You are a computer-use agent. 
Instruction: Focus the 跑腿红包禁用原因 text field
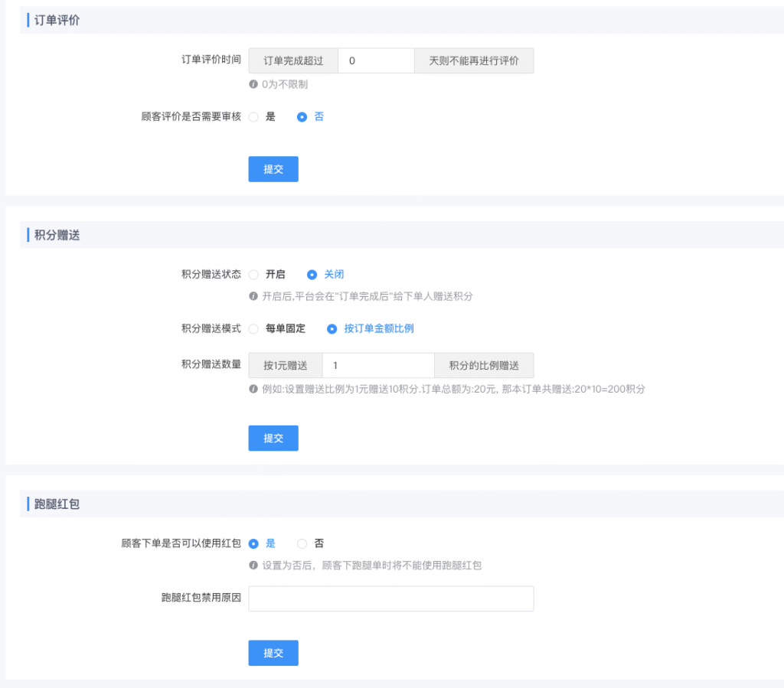click(x=390, y=598)
